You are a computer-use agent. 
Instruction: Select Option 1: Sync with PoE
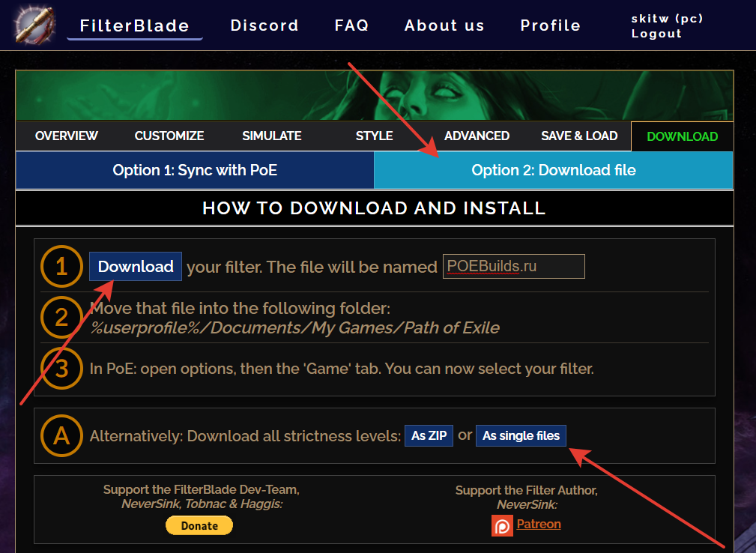point(195,170)
